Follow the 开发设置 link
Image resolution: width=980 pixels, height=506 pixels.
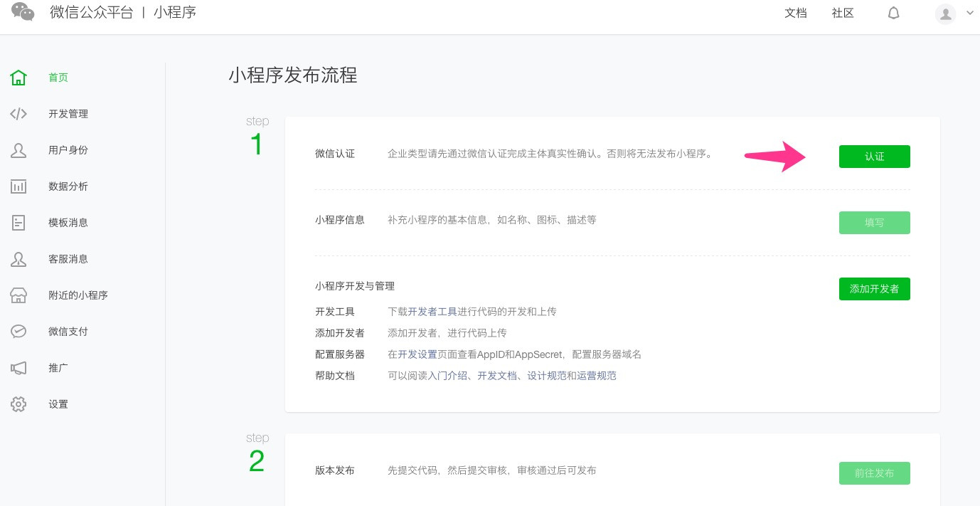[x=417, y=354]
